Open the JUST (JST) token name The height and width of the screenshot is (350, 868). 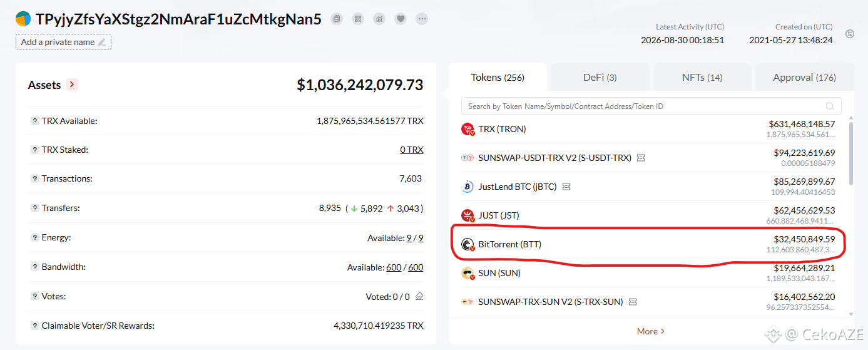pos(499,215)
